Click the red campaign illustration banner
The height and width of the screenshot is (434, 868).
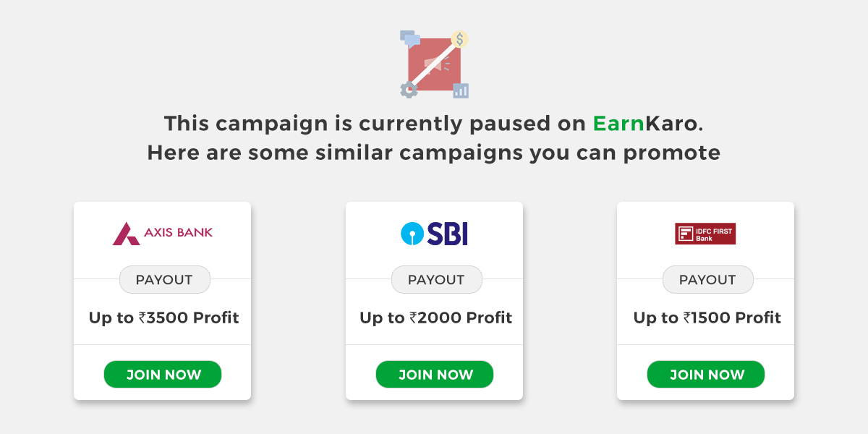coord(434,63)
